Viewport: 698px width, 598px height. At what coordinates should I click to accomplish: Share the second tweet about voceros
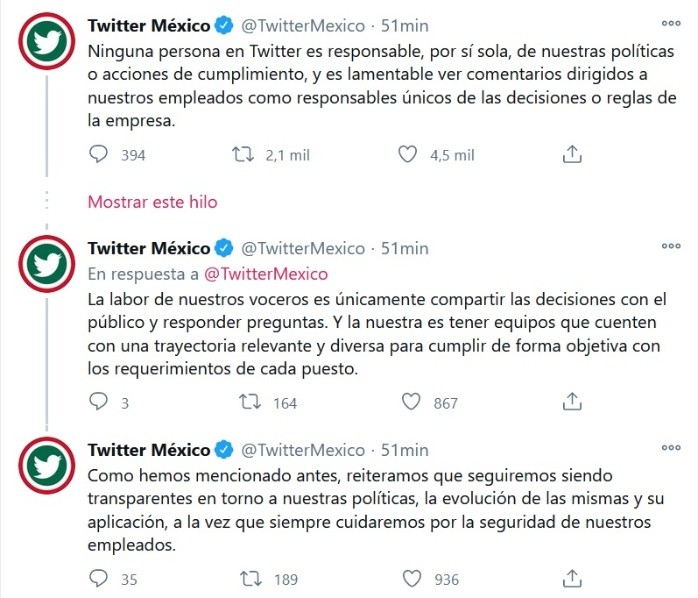tap(572, 402)
